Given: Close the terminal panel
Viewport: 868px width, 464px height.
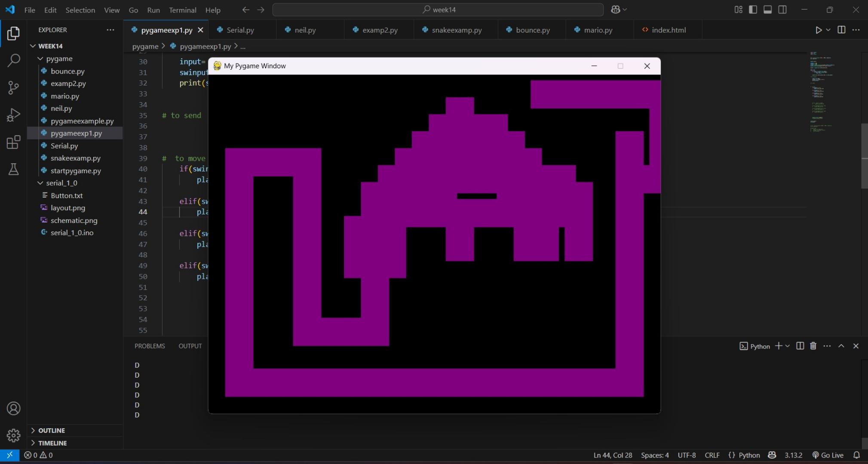Looking at the screenshot, I should point(856,346).
